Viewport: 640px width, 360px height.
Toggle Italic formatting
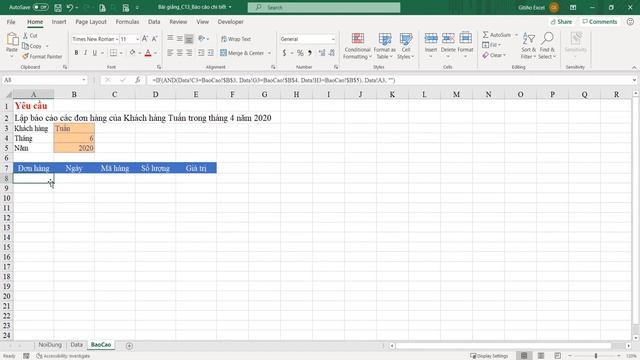pyautogui.click(x=85, y=53)
